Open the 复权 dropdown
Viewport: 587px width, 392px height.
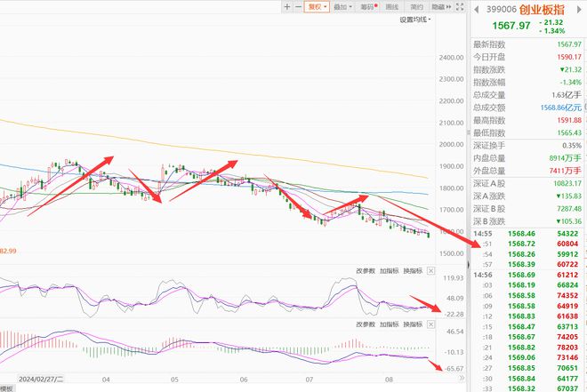pyautogui.click(x=316, y=6)
